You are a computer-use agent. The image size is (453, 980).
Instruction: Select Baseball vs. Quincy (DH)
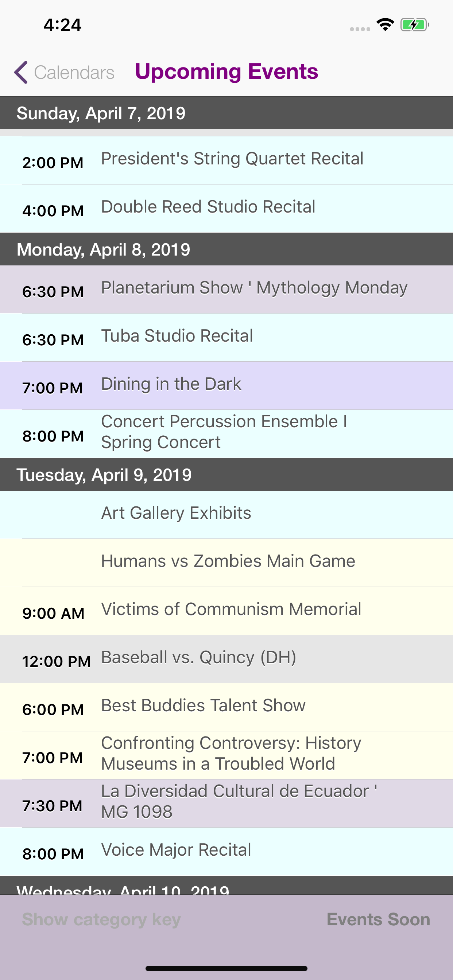[226, 659]
